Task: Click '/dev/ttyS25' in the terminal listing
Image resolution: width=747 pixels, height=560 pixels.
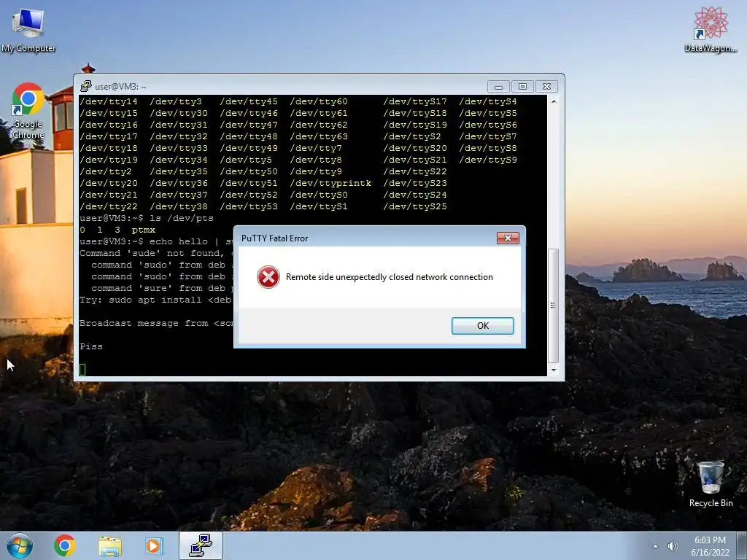Action: pos(415,206)
